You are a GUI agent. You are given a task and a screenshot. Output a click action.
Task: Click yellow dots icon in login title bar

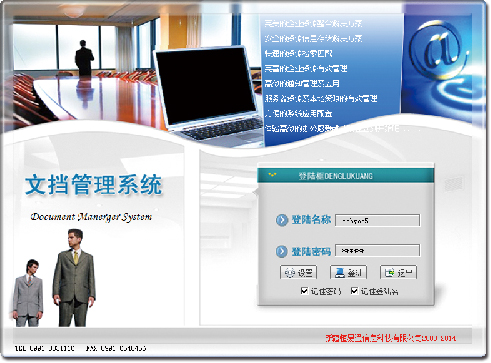click(x=272, y=175)
